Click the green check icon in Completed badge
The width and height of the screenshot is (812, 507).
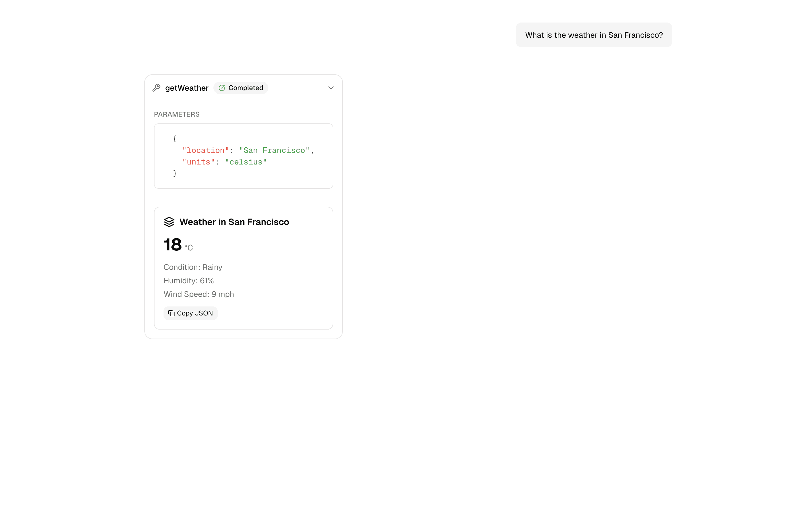point(222,88)
